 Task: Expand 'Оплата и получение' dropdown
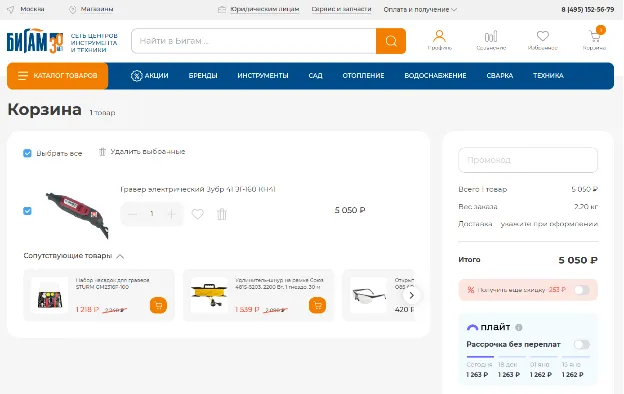pos(420,9)
